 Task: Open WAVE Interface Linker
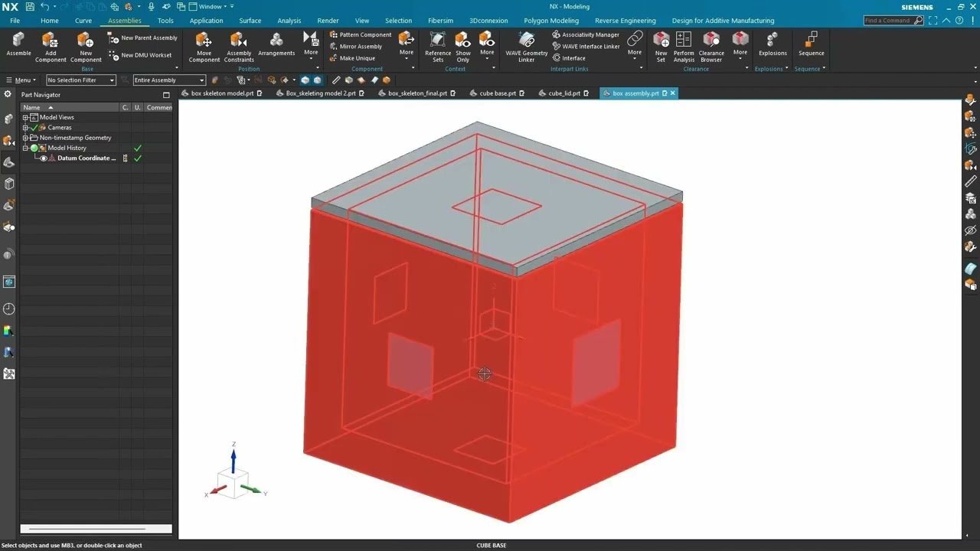click(x=586, y=47)
